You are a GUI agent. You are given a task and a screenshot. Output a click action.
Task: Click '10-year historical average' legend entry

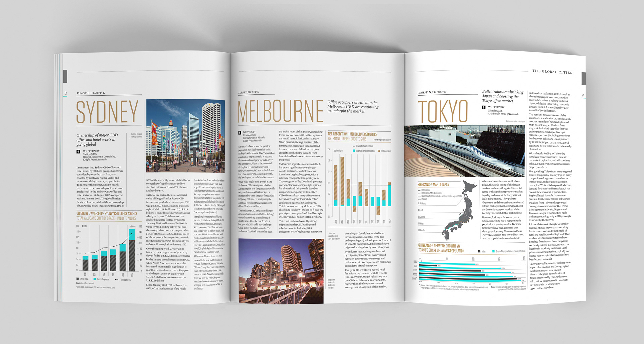[x=363, y=146]
